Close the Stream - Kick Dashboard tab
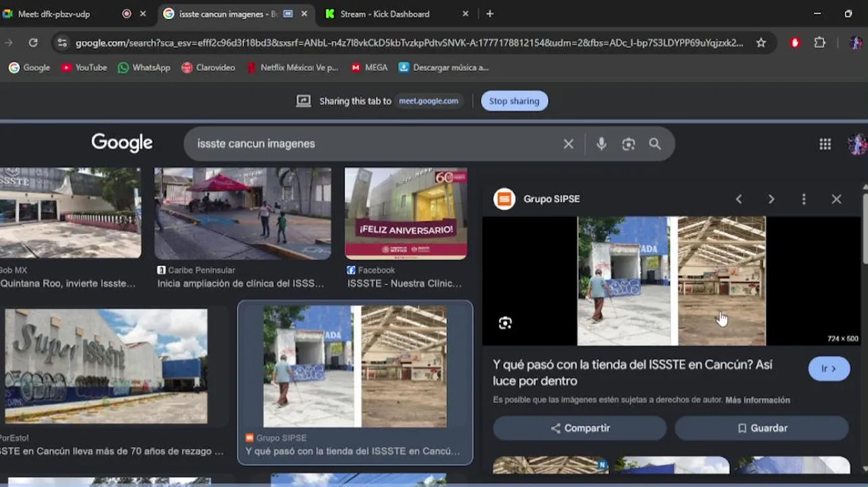 465,14
